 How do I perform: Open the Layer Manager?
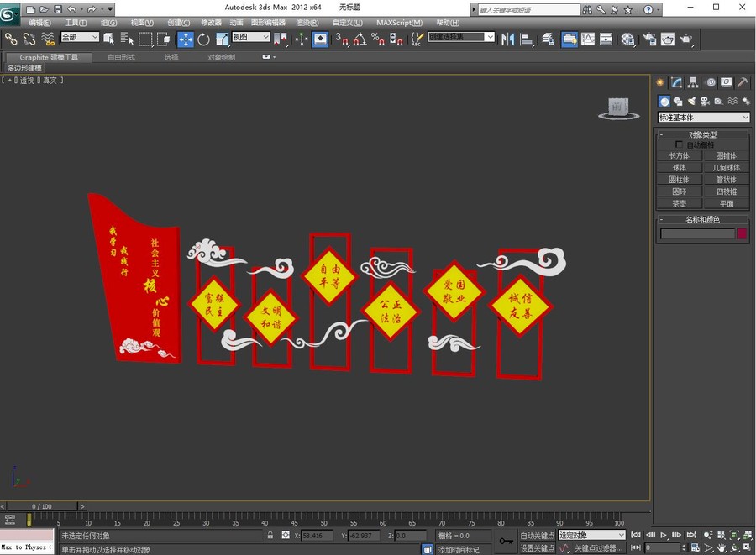(548, 39)
